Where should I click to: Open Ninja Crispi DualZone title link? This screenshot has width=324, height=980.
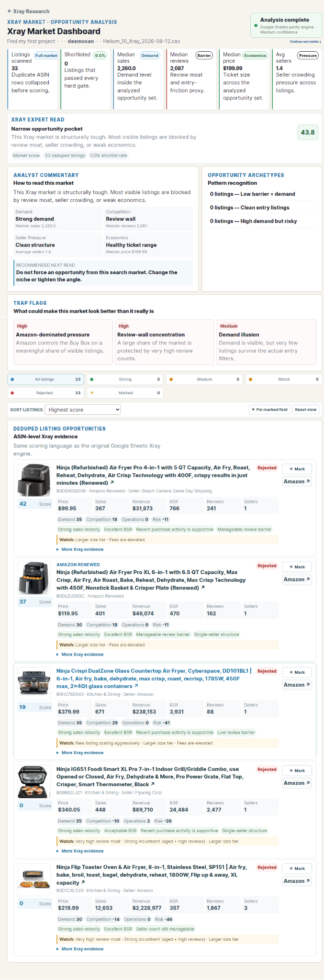[x=154, y=679]
